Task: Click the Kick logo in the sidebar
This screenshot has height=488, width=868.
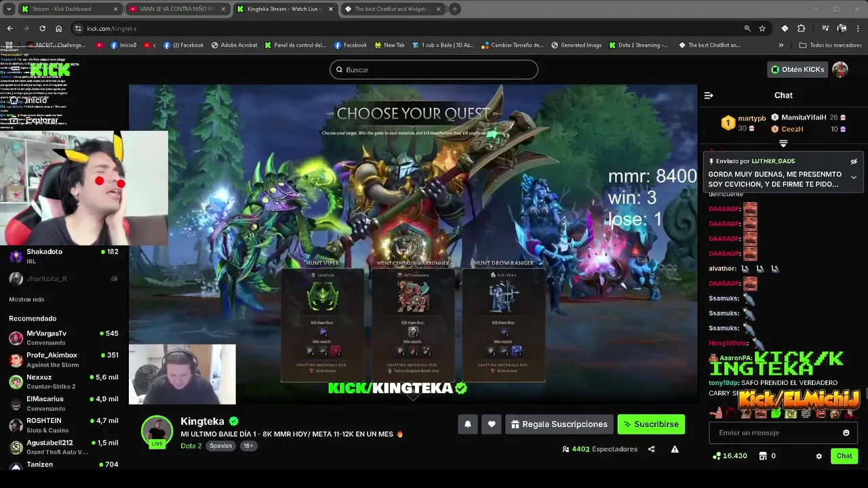Action: point(50,70)
